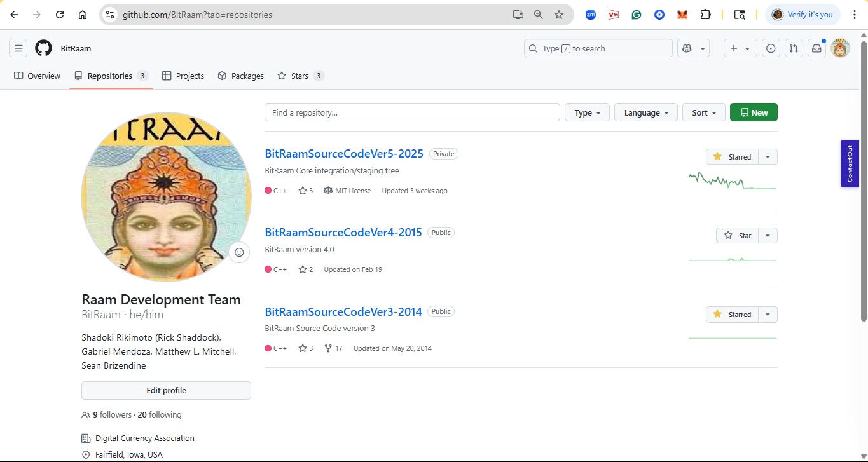View the 20 following list
Viewport: 868px width, 462px height.
click(x=160, y=415)
